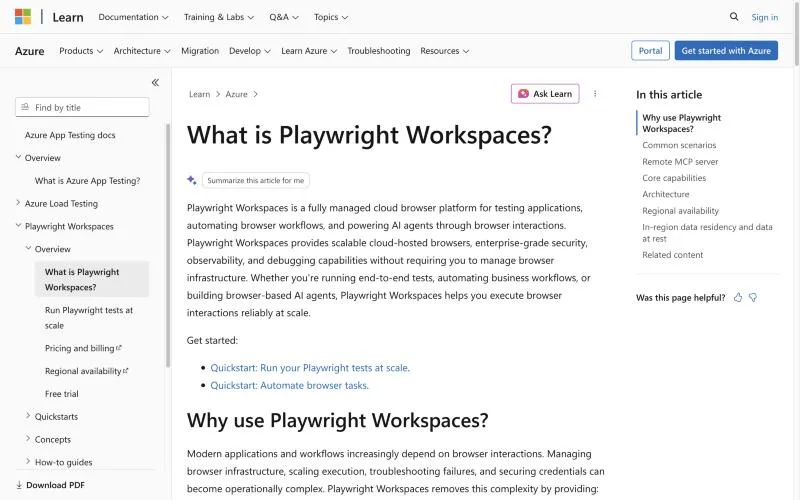Viewport: 800px width, 500px height.
Task: Open the Troubleshooting menu item
Action: pos(379,51)
